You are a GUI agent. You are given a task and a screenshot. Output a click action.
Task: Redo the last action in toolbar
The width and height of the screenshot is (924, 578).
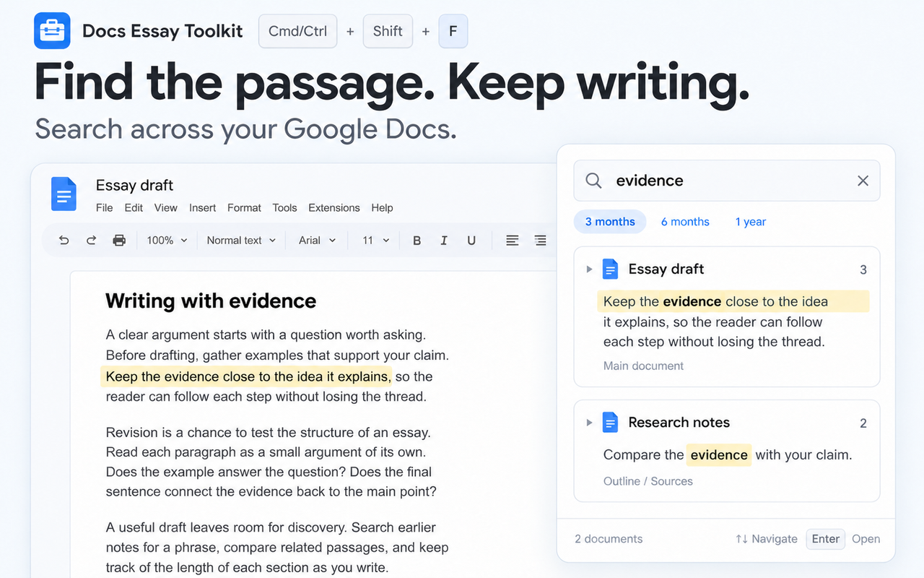click(91, 241)
